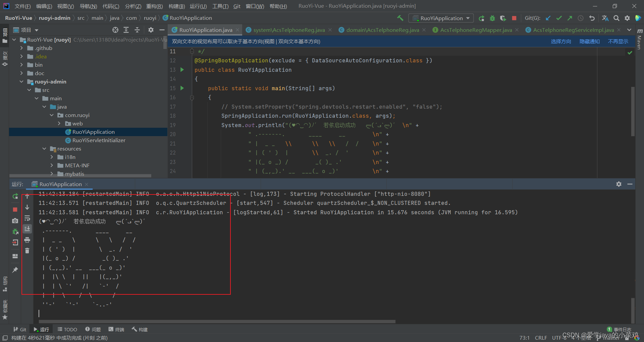Click run gutter icon on line 13

[x=182, y=70]
